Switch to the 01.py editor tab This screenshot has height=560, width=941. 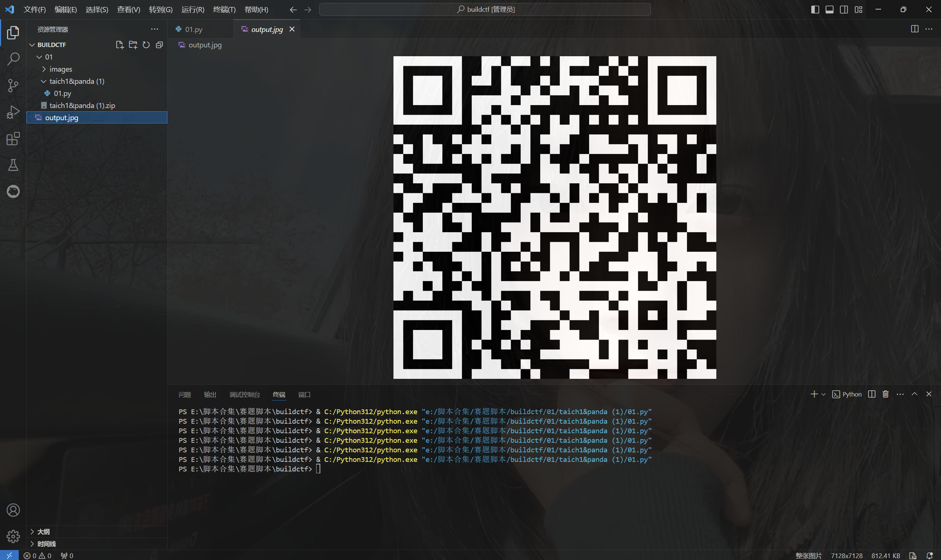click(x=201, y=29)
